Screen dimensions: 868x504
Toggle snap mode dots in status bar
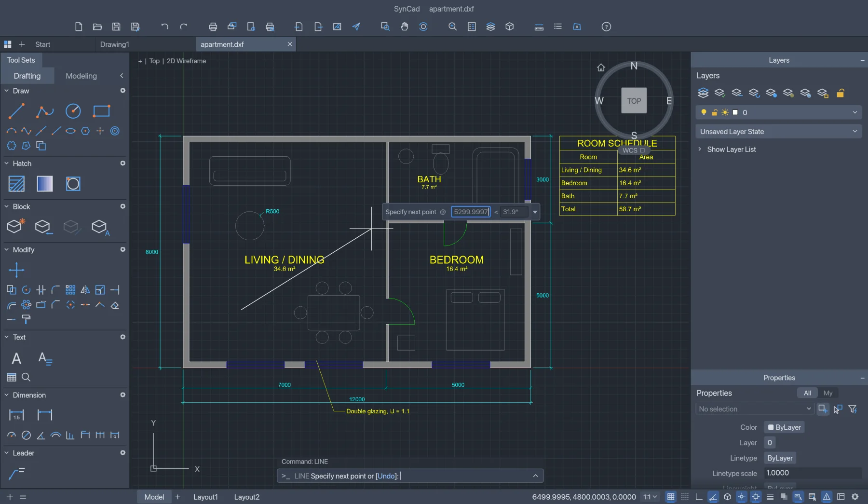(x=685, y=497)
